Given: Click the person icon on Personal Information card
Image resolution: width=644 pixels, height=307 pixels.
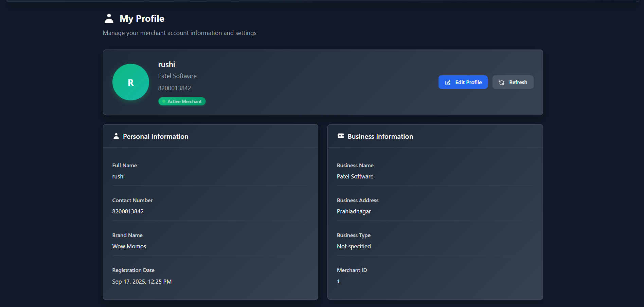Looking at the screenshot, I should 117,136.
